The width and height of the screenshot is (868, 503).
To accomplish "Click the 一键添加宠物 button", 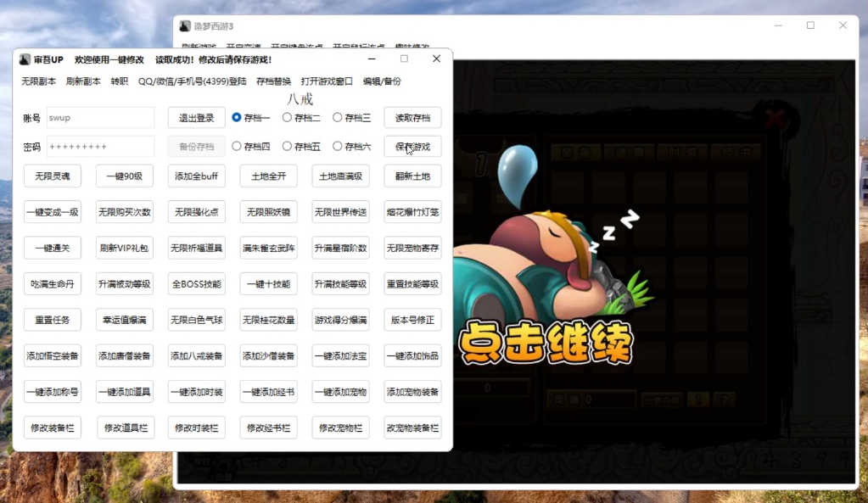I will point(340,392).
